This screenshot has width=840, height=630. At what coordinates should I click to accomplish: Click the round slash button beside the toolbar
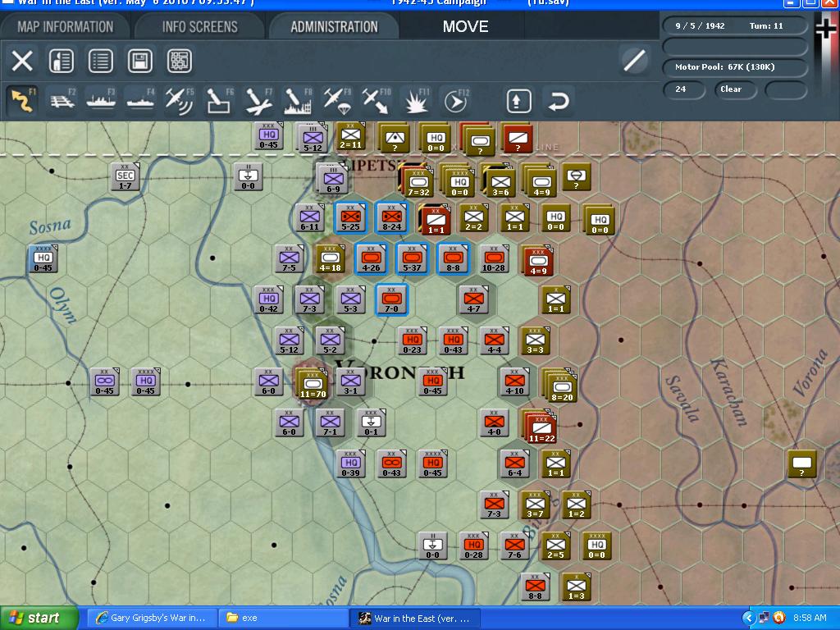[634, 59]
